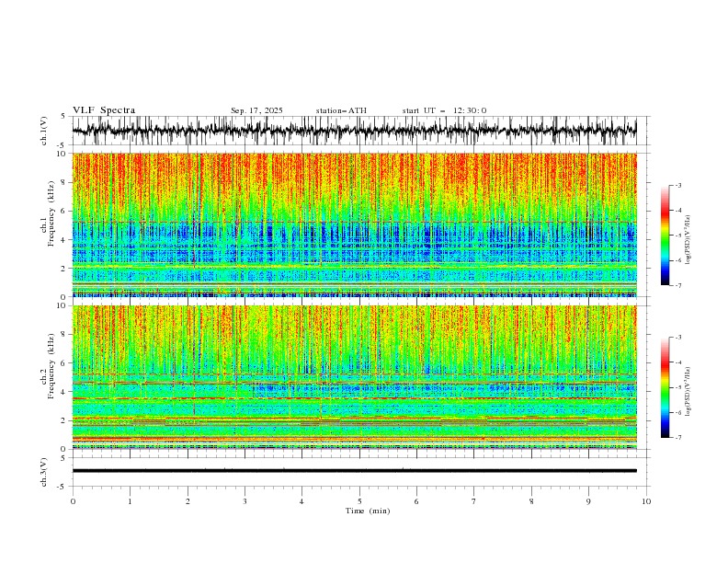This screenshot has width=728, height=563.
Task: Click the "10" minute tick on time axis
Action: [x=646, y=501]
